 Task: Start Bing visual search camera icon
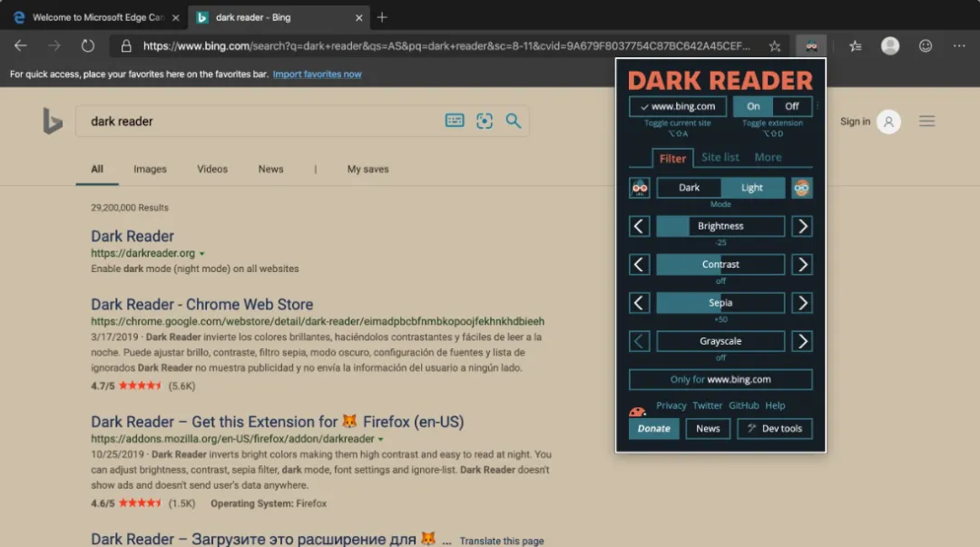(x=485, y=121)
